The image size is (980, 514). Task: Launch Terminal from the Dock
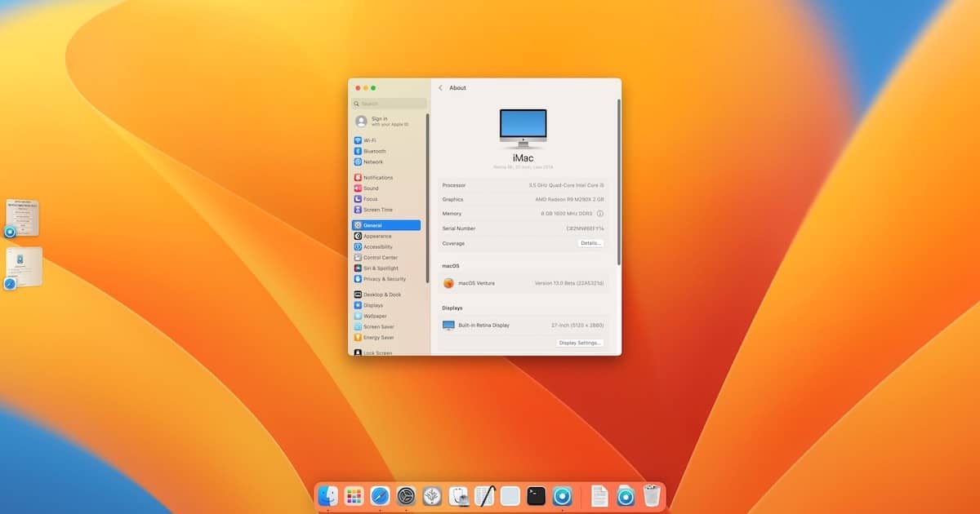tap(536, 495)
